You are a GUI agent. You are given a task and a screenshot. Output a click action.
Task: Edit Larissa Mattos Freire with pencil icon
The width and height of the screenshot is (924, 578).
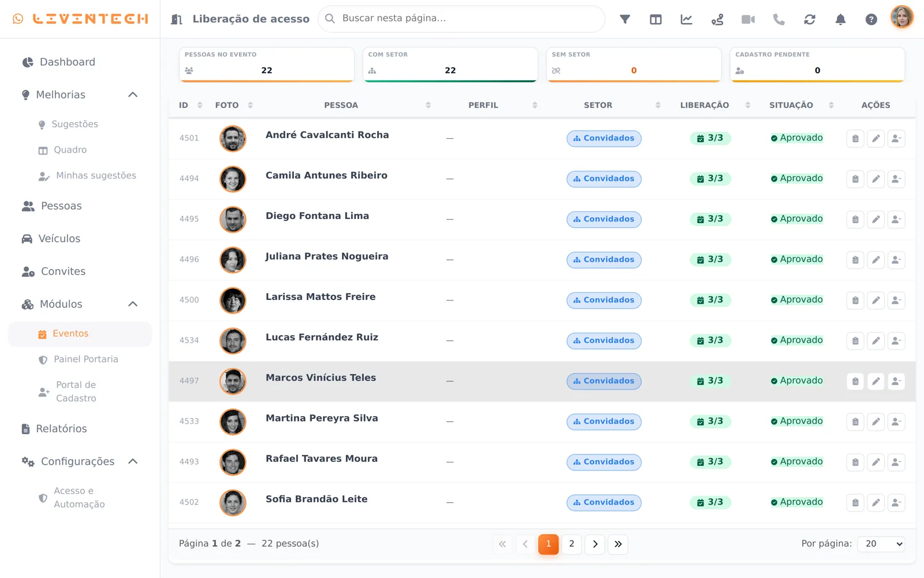coord(875,301)
